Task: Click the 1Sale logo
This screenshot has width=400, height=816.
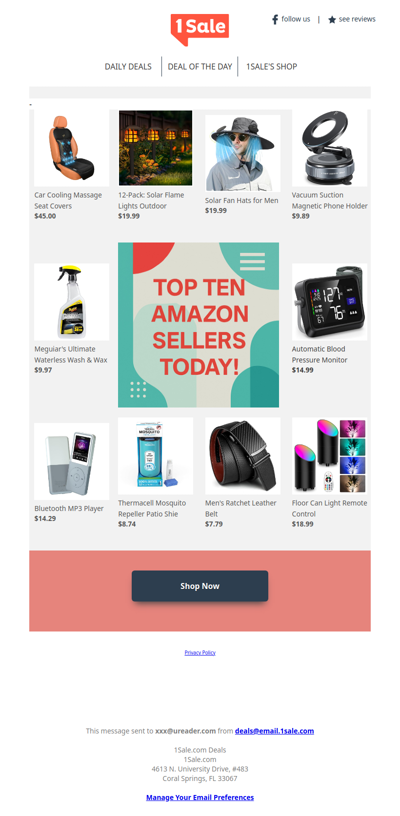Action: click(200, 29)
